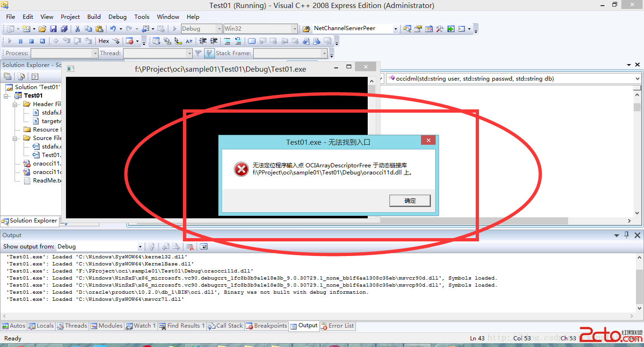Click the Decrease Indent icon
This screenshot has height=347, width=644.
coord(203,41)
